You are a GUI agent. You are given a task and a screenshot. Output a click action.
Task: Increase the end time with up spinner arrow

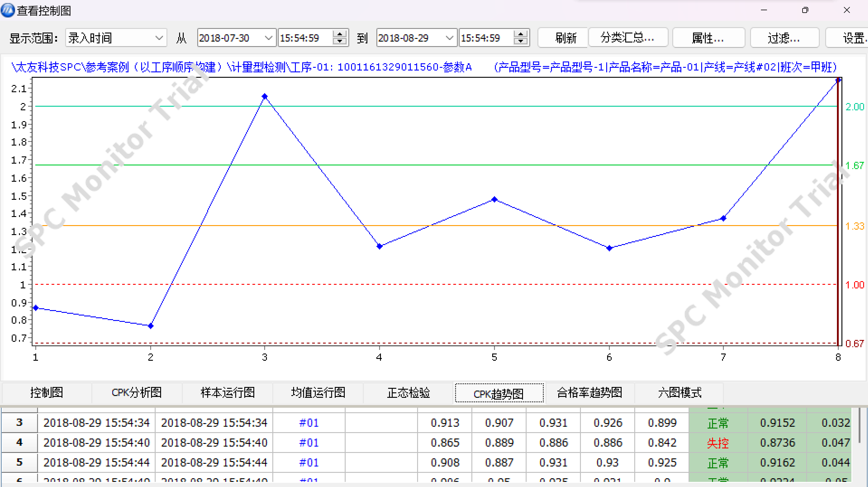521,34
